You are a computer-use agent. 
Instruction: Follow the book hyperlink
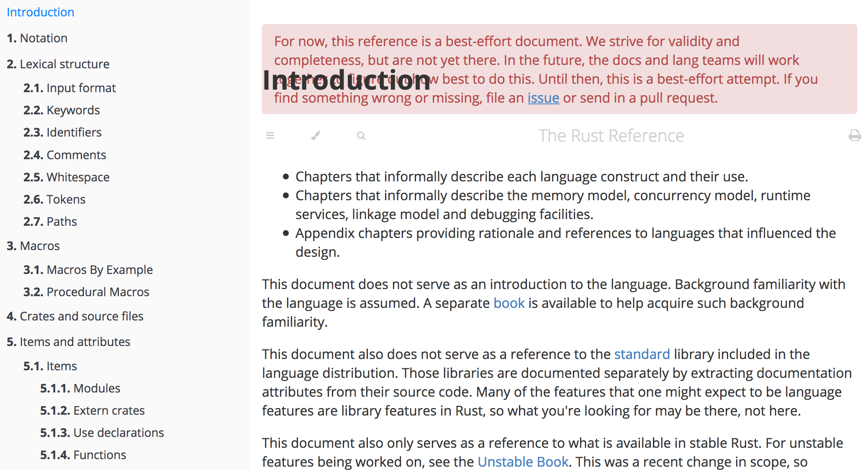509,303
